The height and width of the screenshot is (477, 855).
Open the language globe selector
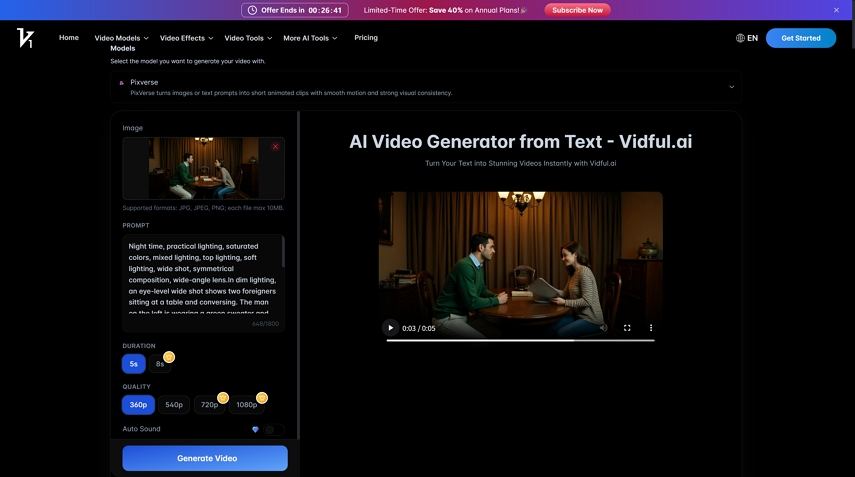click(740, 38)
